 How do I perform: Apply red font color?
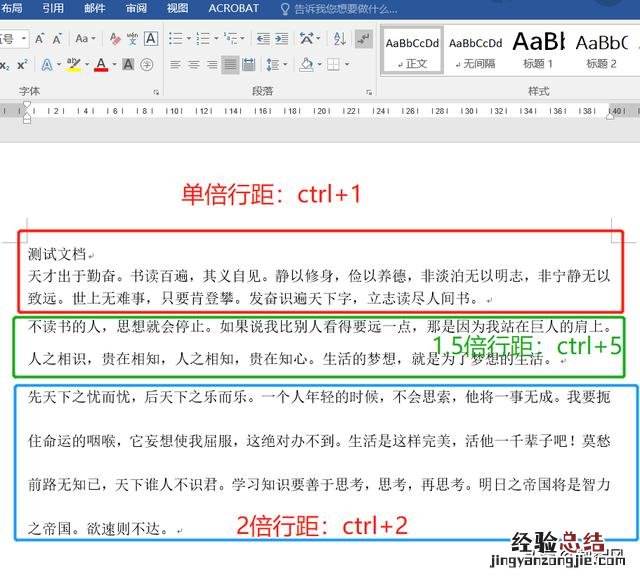(101, 64)
